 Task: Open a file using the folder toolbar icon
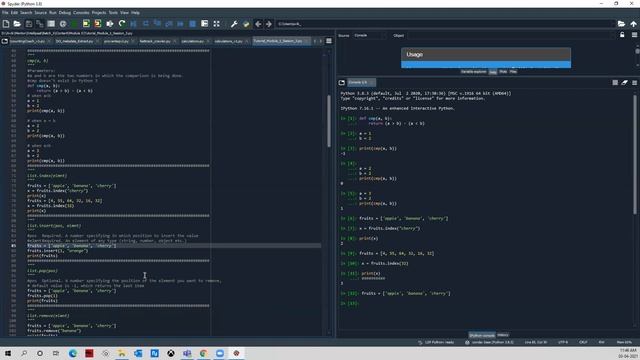click(x=17, y=24)
